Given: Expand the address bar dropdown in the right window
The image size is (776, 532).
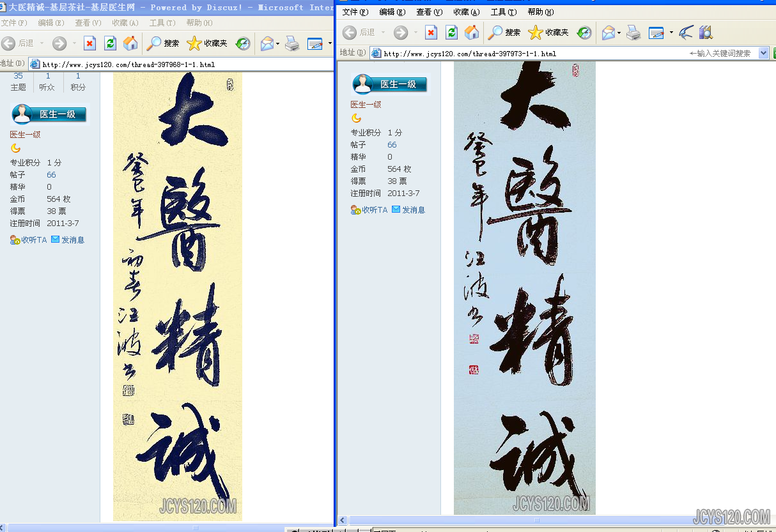Looking at the screenshot, I should (x=763, y=54).
